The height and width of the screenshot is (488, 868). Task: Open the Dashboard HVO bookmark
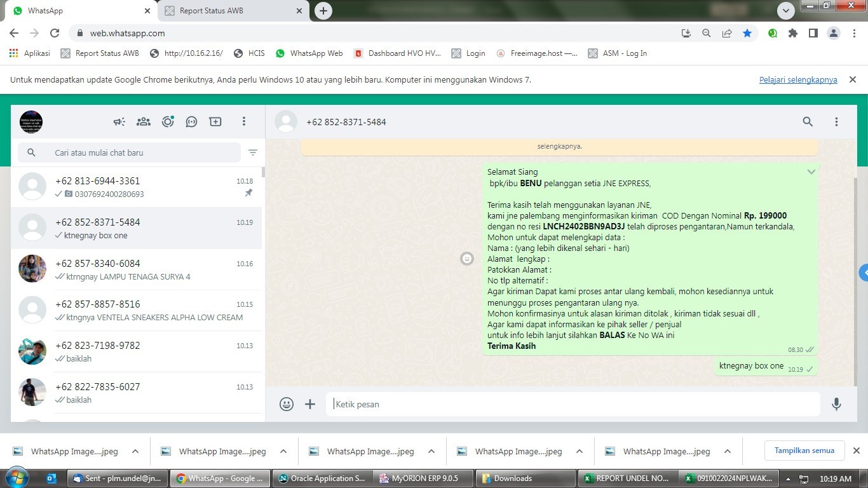click(x=398, y=53)
